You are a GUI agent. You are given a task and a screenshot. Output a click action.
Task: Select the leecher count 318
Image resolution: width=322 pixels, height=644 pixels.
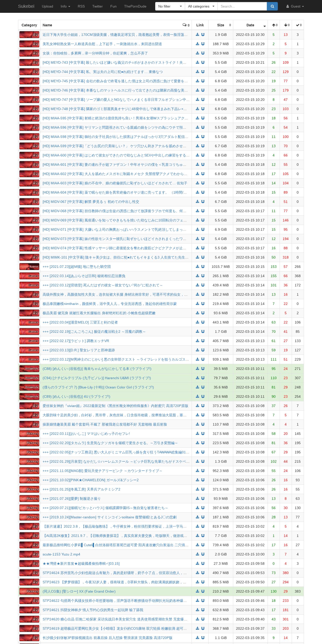click(286, 257)
